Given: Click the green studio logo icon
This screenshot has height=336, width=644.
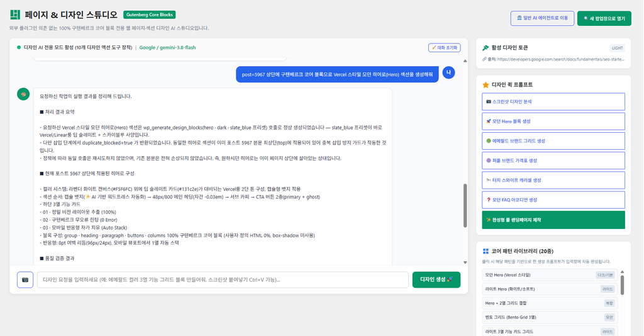Looking at the screenshot, I should coord(15,15).
